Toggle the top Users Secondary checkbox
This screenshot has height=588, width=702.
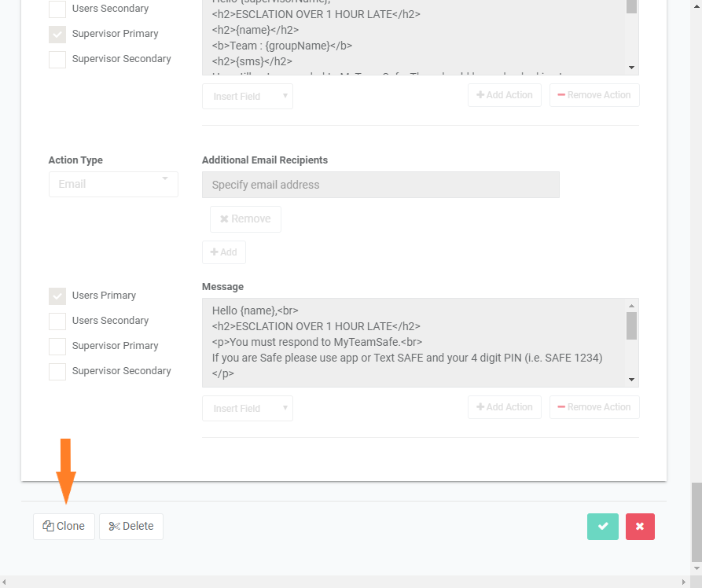(57, 9)
